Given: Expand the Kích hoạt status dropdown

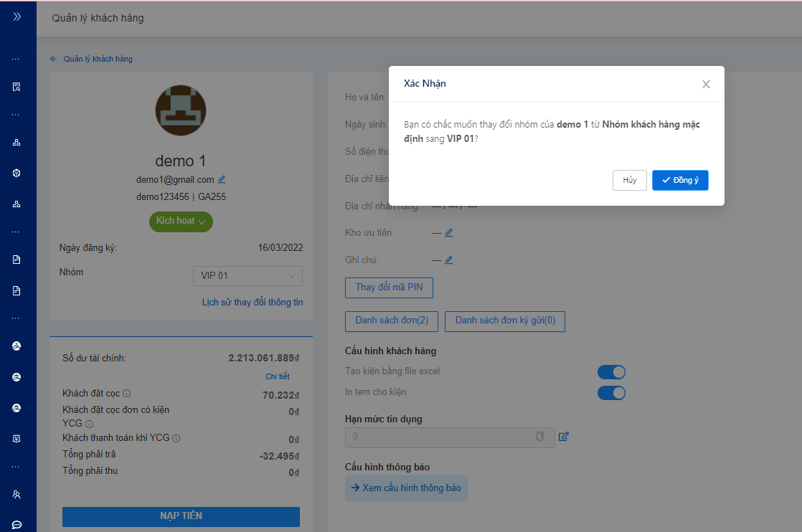Looking at the screenshot, I should pos(181,222).
